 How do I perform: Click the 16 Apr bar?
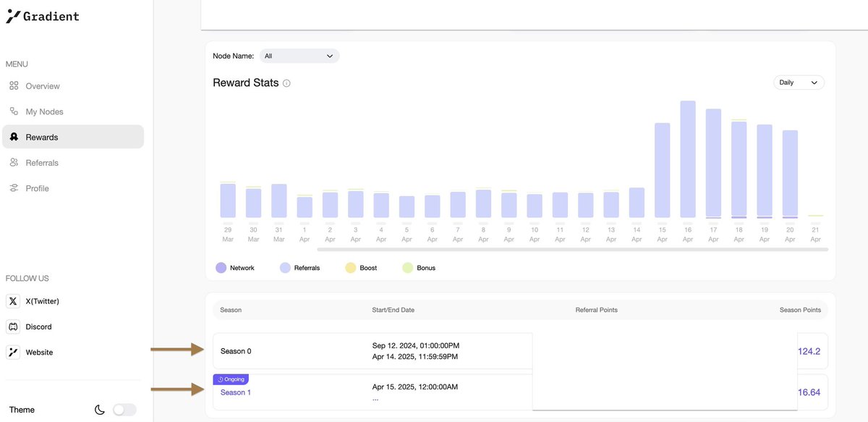click(688, 159)
